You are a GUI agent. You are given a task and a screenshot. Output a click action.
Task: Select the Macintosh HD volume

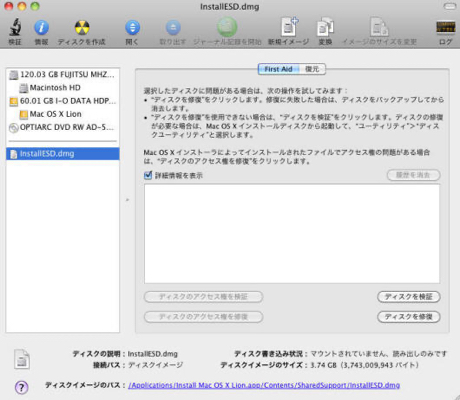point(63,88)
